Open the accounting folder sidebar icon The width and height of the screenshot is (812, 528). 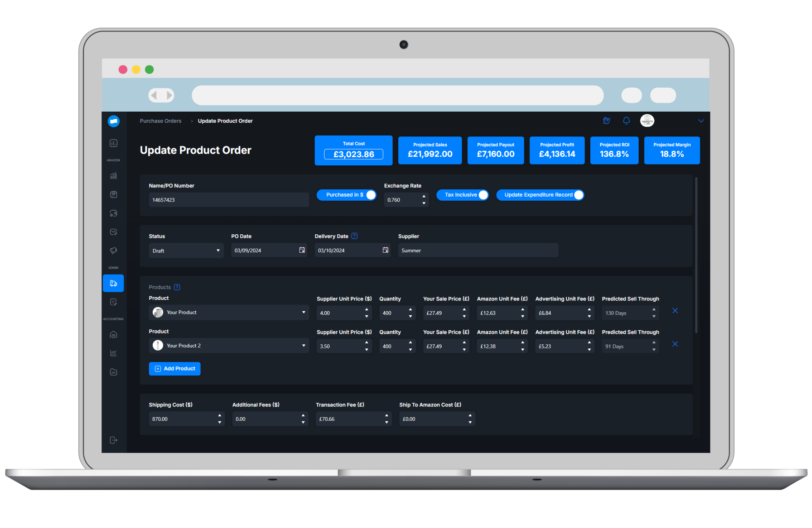(x=114, y=372)
